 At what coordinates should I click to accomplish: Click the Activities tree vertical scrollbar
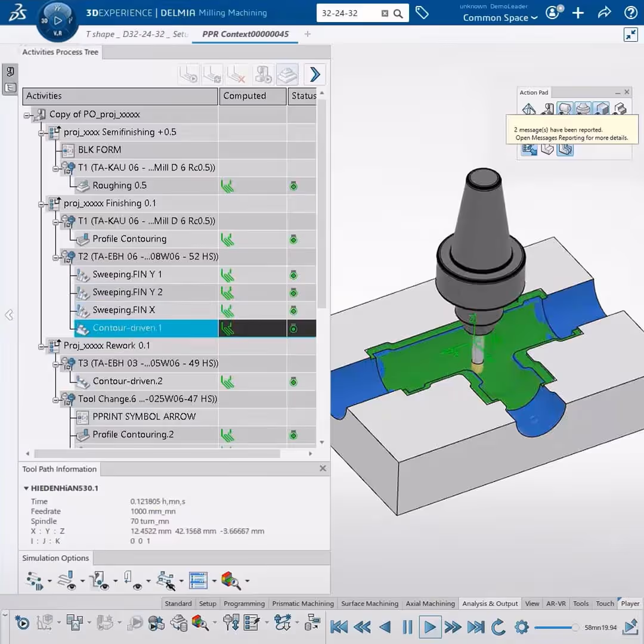pyautogui.click(x=321, y=204)
